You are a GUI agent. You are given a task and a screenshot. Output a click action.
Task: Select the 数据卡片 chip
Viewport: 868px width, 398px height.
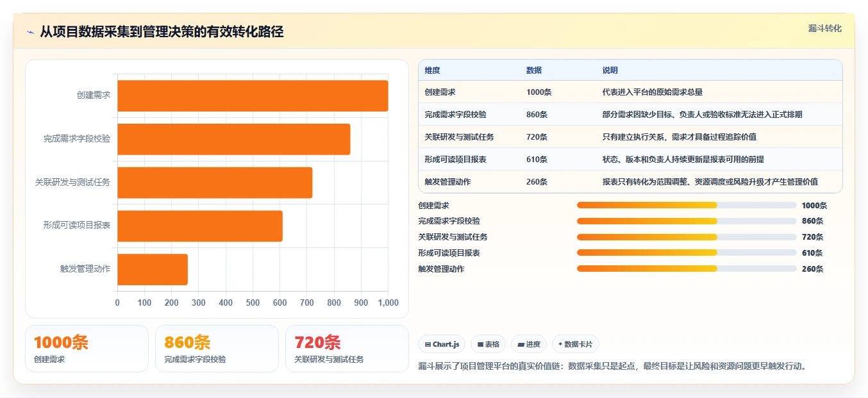[575, 344]
